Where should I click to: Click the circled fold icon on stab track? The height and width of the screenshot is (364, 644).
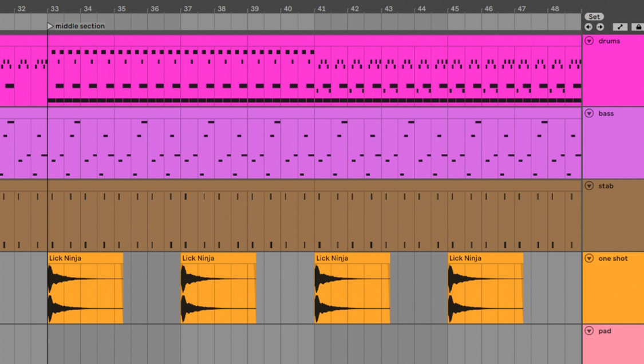589,186
